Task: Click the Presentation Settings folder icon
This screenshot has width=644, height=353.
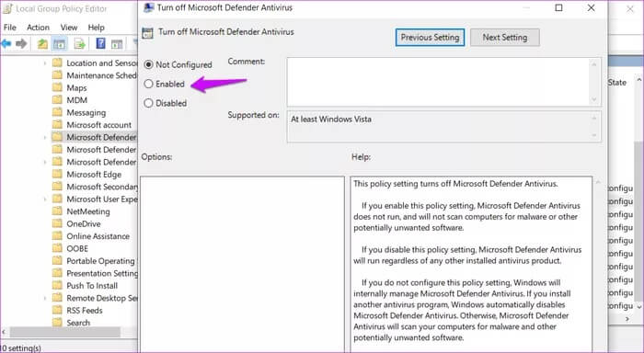Action: [57, 273]
